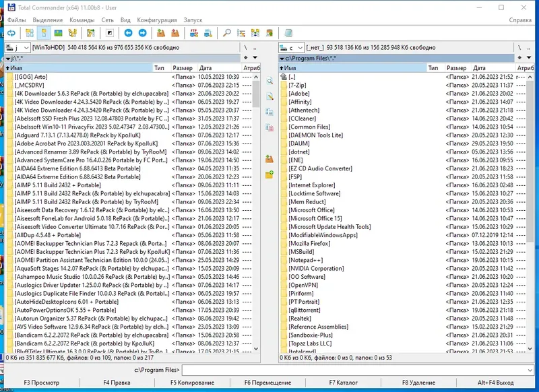Go back with the blue left arrow

pyautogui.click(x=128, y=33)
